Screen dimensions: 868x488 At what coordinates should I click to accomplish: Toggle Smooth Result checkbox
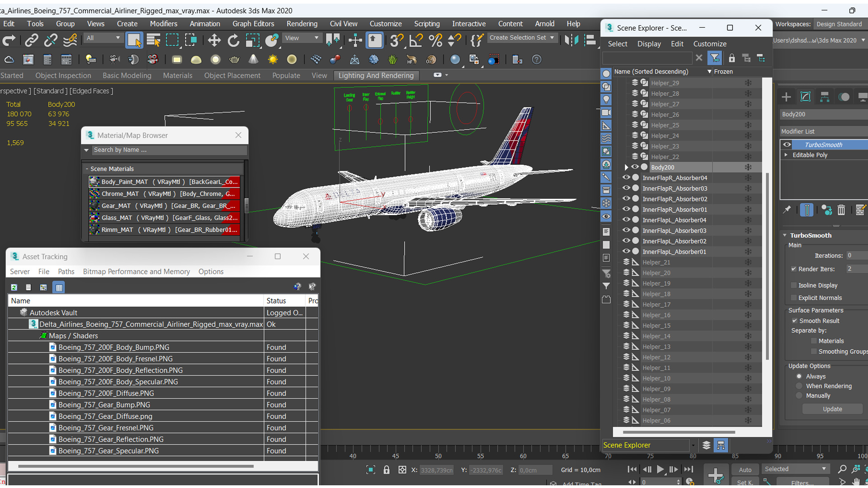[794, 321]
